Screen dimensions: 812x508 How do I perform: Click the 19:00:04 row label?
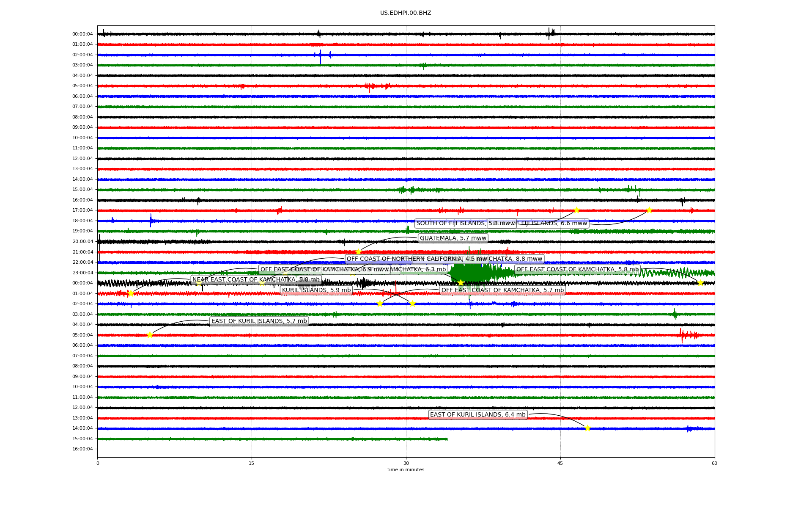(x=82, y=231)
